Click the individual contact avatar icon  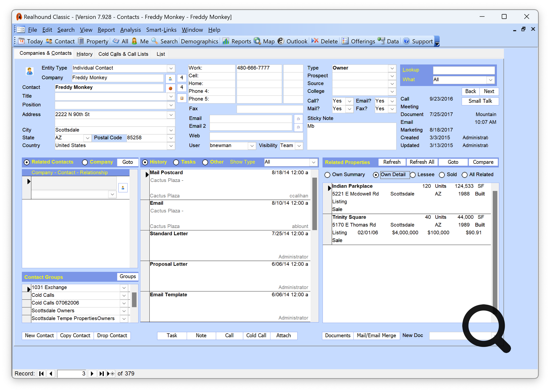(x=30, y=71)
